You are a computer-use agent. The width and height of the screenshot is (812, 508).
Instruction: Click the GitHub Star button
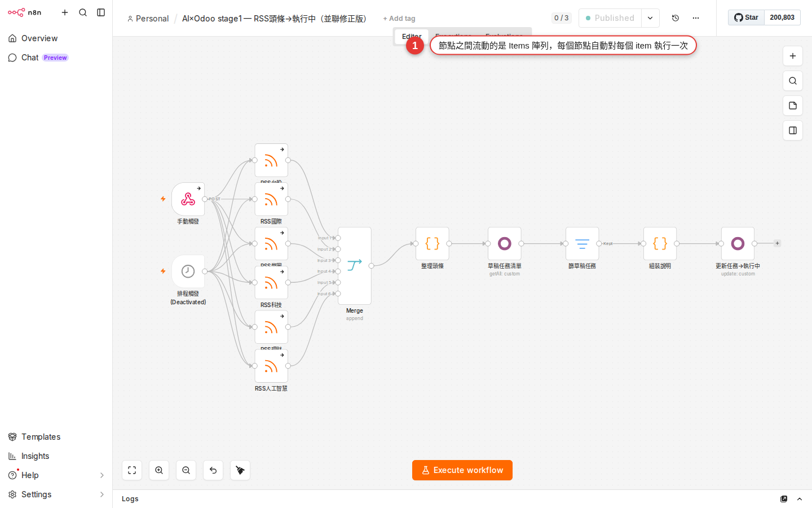[746, 17]
